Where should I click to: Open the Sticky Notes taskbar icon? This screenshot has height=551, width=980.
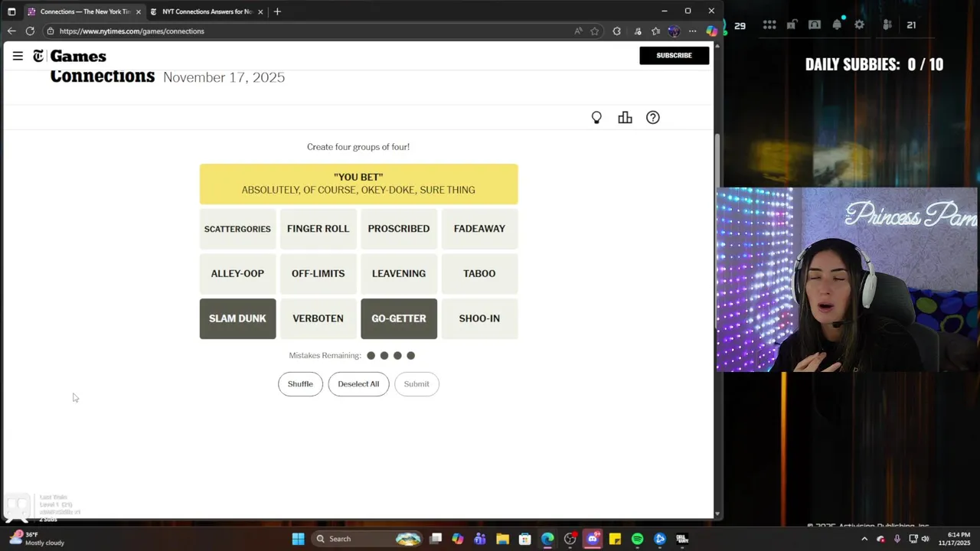coord(615,539)
